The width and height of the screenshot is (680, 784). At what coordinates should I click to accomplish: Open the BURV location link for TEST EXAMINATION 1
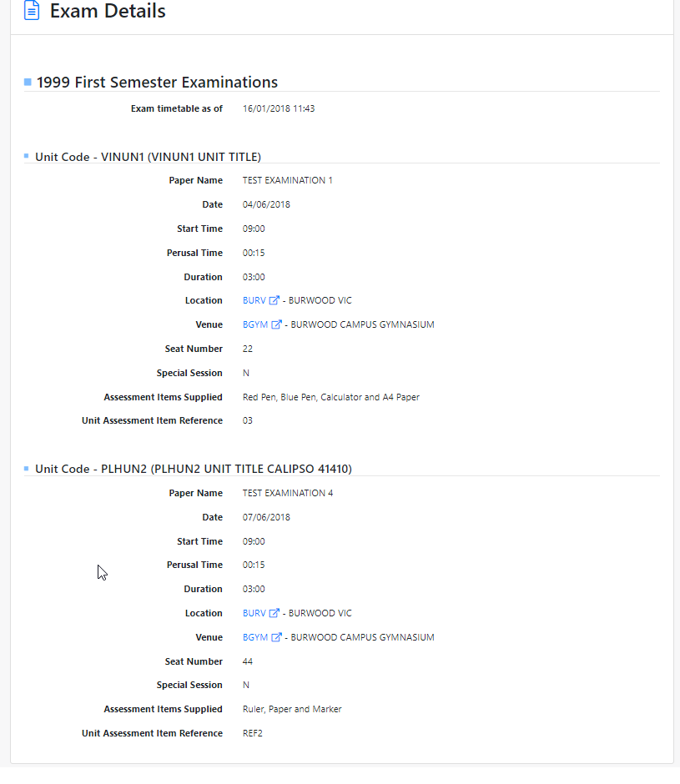tap(254, 299)
